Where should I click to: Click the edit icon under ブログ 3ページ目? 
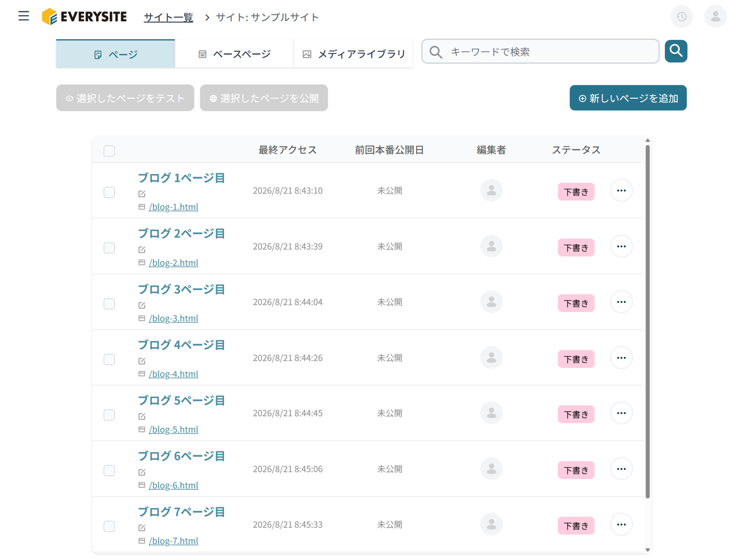(x=142, y=305)
